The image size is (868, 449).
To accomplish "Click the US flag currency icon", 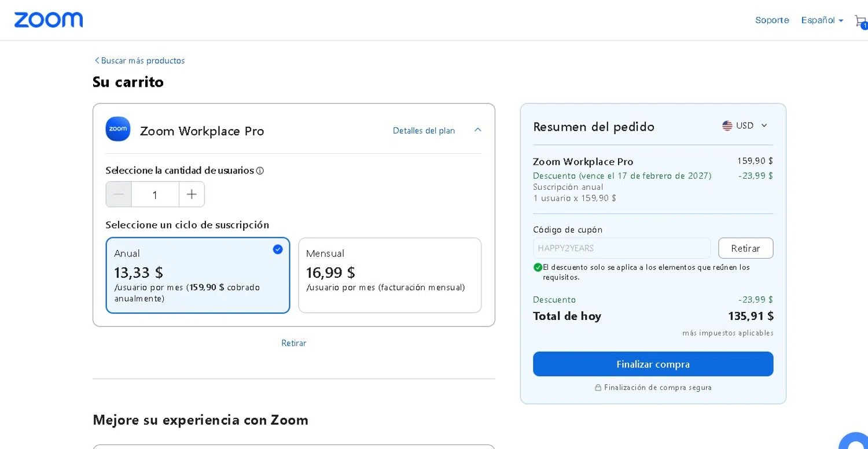I will pos(727,126).
